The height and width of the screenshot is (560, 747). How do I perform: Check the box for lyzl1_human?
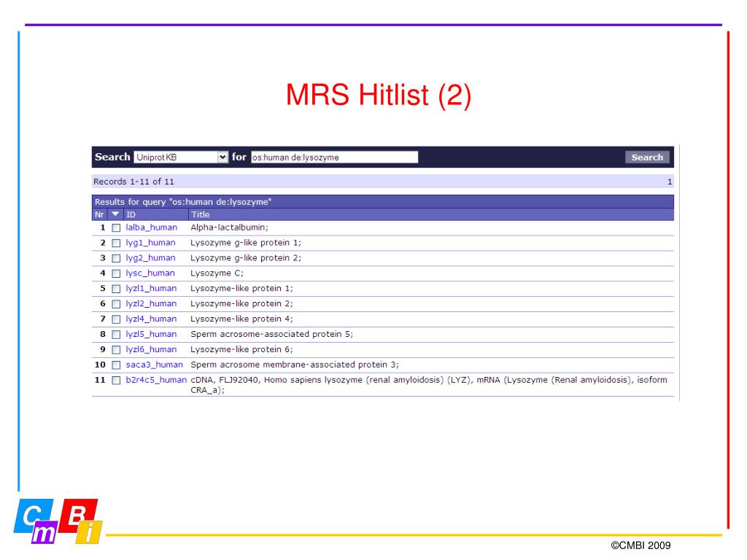pyautogui.click(x=116, y=289)
